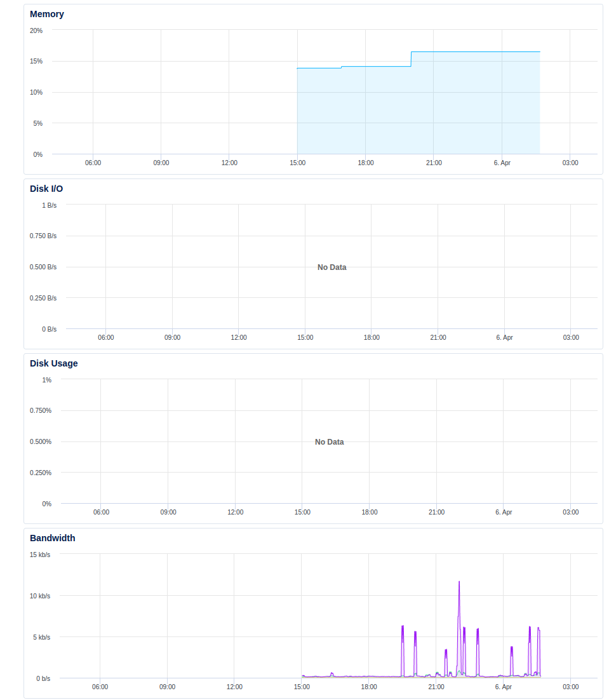Select the 15% label on Memory axis
This screenshot has height=700, width=609.
tap(36, 61)
